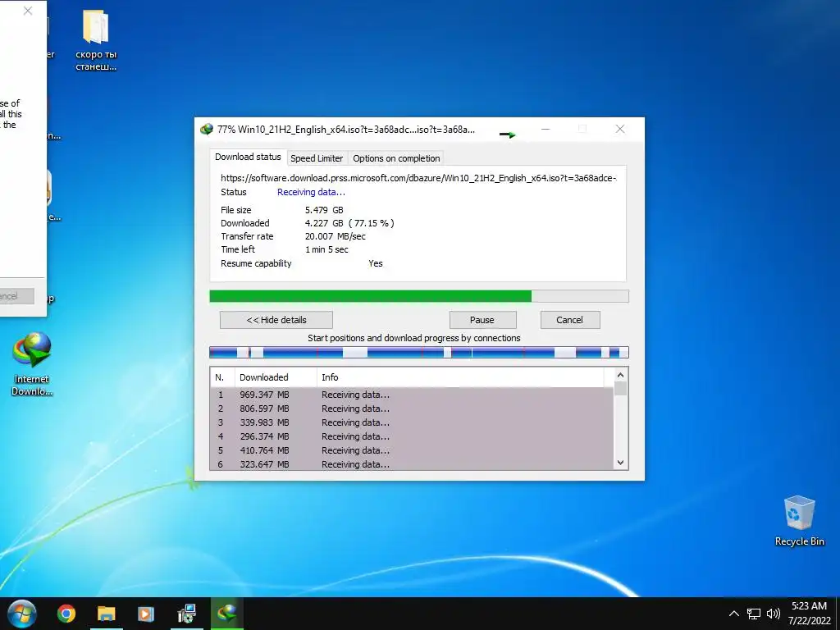
Task: Open File Explorer from the taskbar
Action: [x=106, y=614]
